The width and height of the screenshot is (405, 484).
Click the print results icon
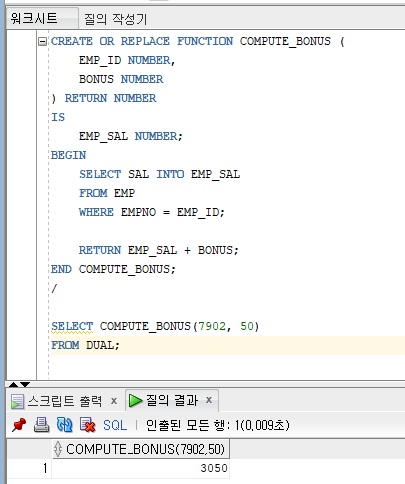pos(42,425)
